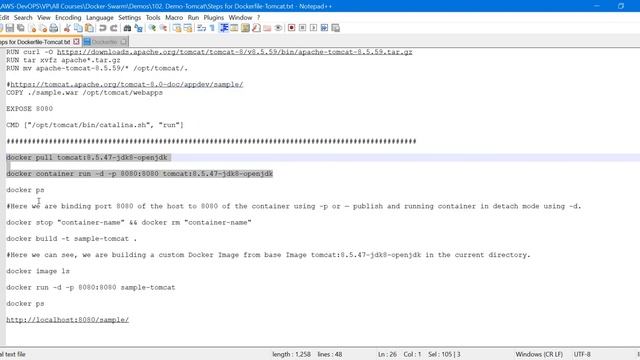Toggle Word Wrap toolbar button
The width and height of the screenshot is (640, 360).
click(x=202, y=28)
